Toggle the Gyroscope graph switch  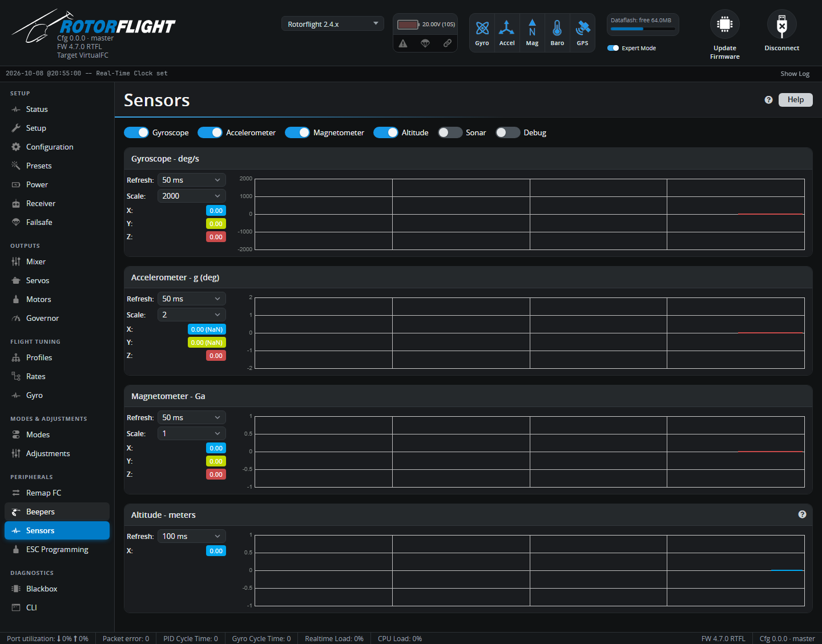(x=136, y=132)
